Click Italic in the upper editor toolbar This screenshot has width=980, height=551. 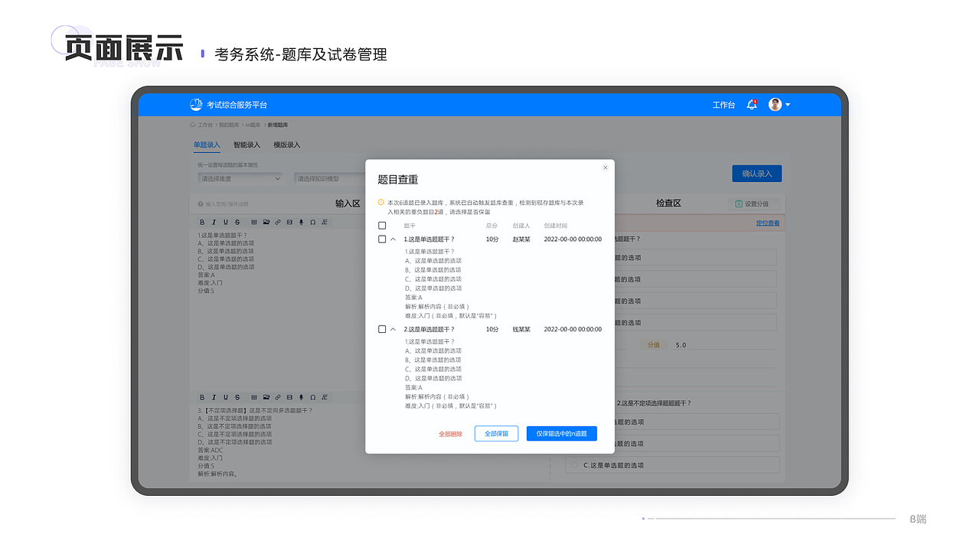(214, 222)
